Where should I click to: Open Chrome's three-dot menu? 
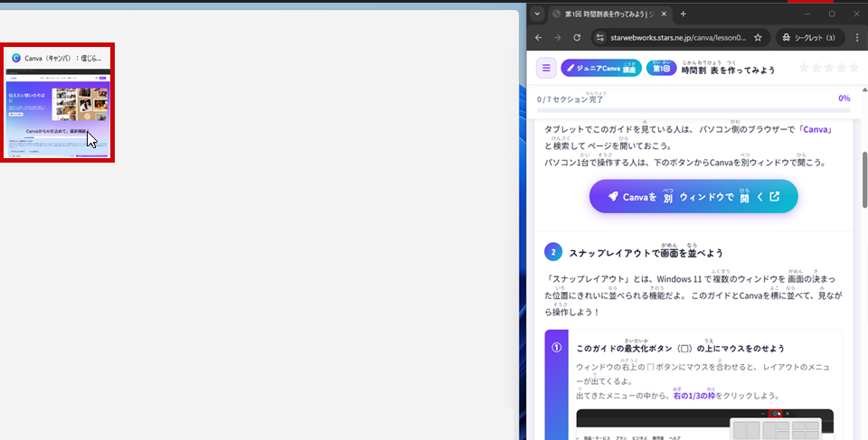pyautogui.click(x=856, y=38)
